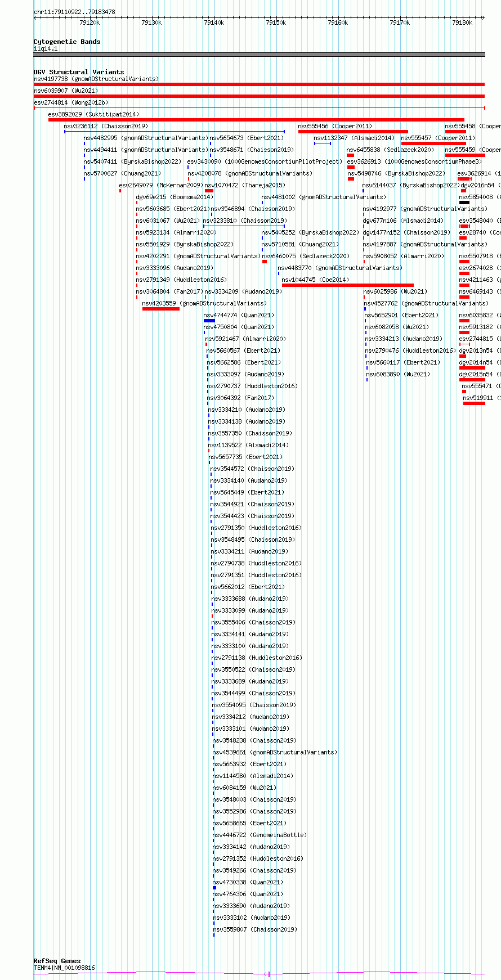The image size is (501, 980).
Task: Select nsv5908052 (Almarri2020) label
Action: (x=404, y=256)
